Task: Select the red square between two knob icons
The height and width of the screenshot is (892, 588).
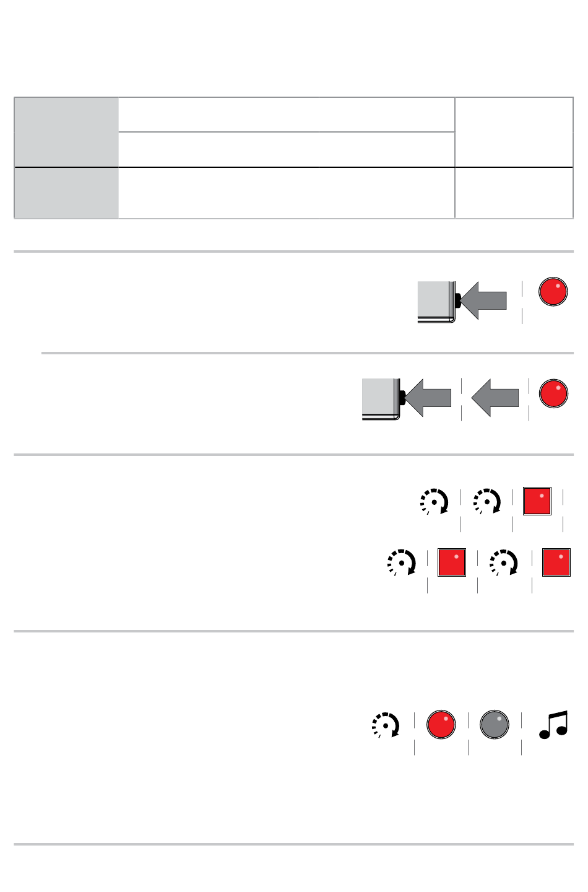Action: point(452,562)
